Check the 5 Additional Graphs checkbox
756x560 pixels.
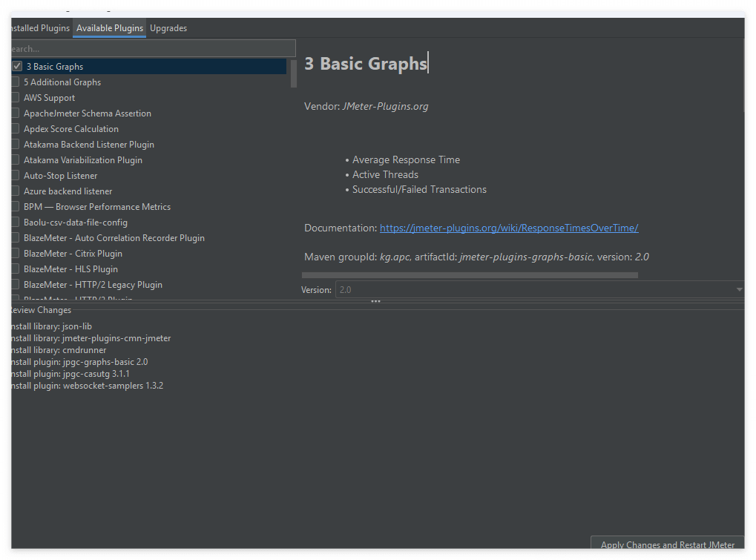(16, 82)
